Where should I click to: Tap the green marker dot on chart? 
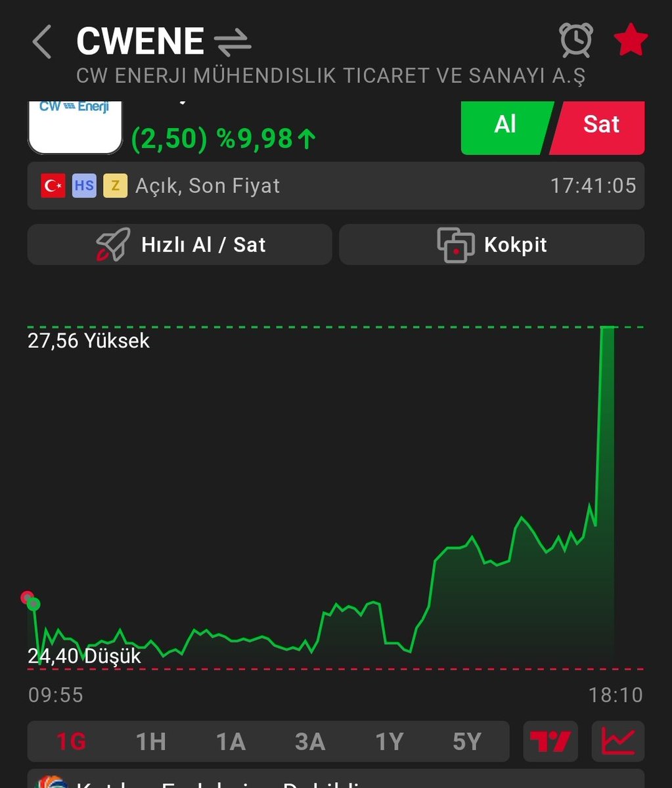click(x=34, y=604)
